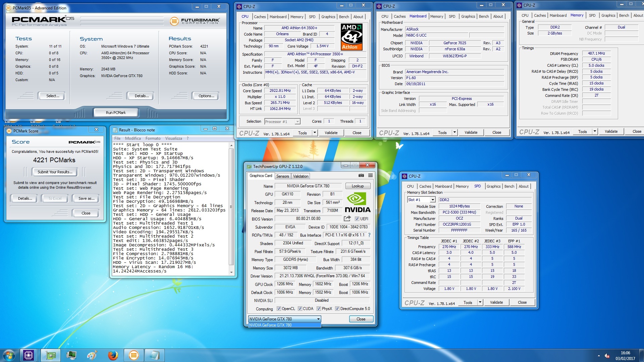The width and height of the screenshot is (644, 362).
Task: Click the title icon of CPU-Z SPD window
Action: [x=405, y=176]
